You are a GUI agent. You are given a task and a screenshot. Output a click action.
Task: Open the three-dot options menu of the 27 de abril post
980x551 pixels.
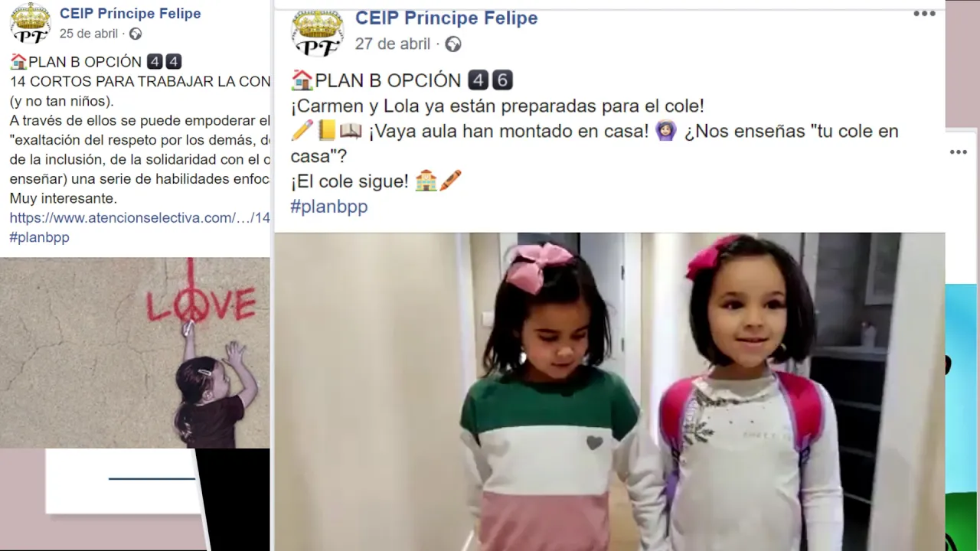[924, 14]
